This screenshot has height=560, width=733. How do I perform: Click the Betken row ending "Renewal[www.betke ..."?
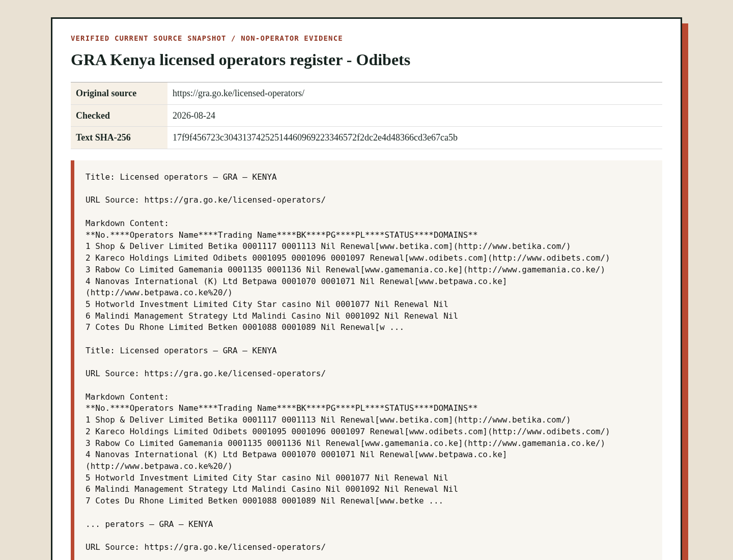[264, 501]
